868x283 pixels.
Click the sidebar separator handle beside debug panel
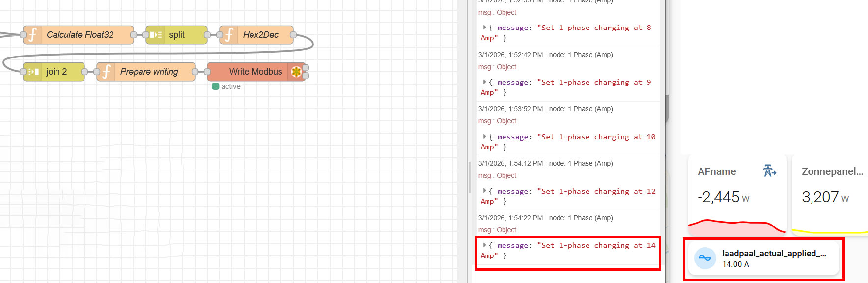click(470, 177)
